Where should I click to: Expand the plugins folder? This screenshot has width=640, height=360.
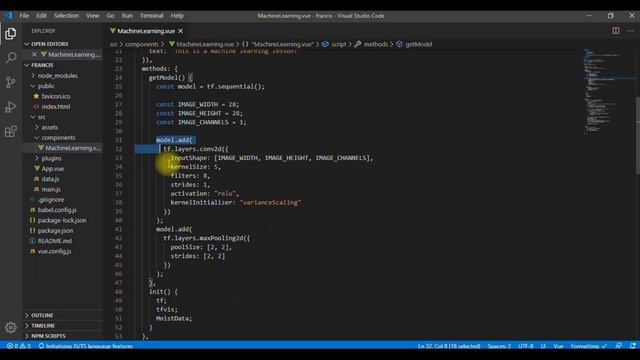51,158
